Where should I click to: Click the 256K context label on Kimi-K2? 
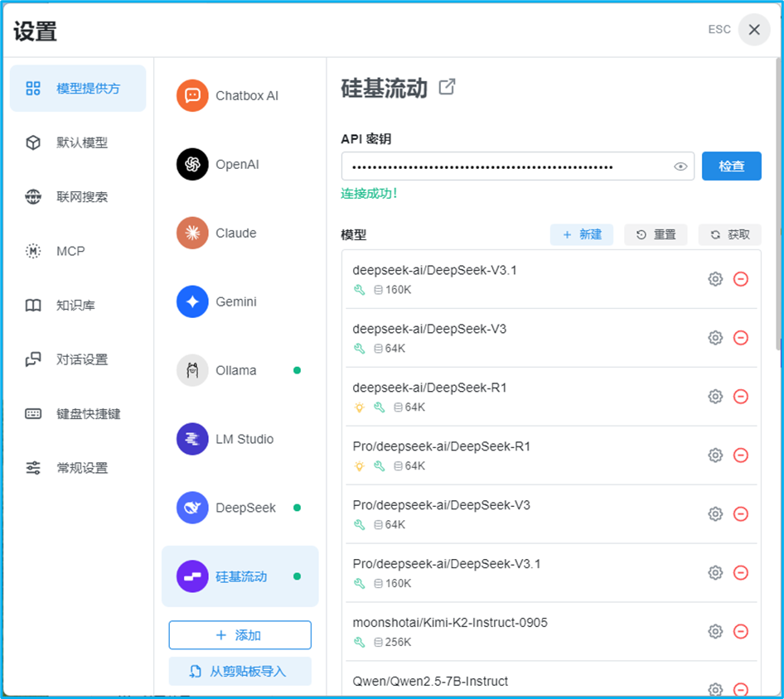[398, 642]
